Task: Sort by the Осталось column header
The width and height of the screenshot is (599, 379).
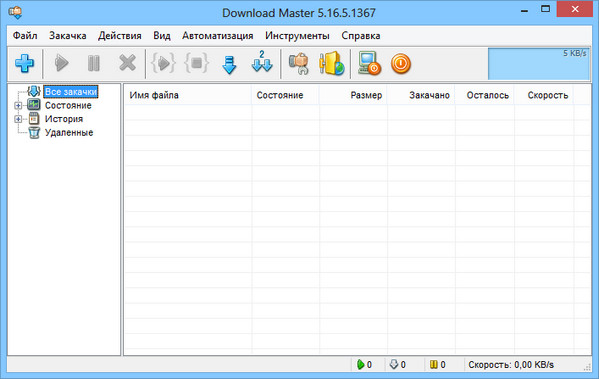Action: pos(484,95)
